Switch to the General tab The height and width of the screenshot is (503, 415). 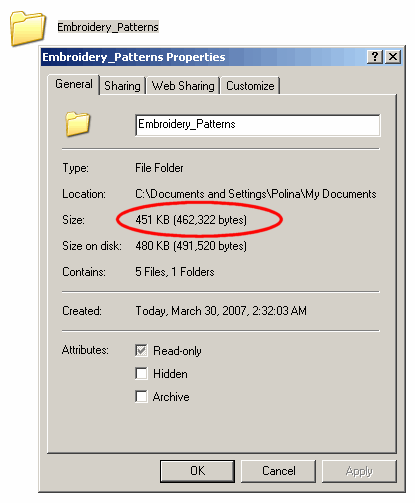coord(74,84)
